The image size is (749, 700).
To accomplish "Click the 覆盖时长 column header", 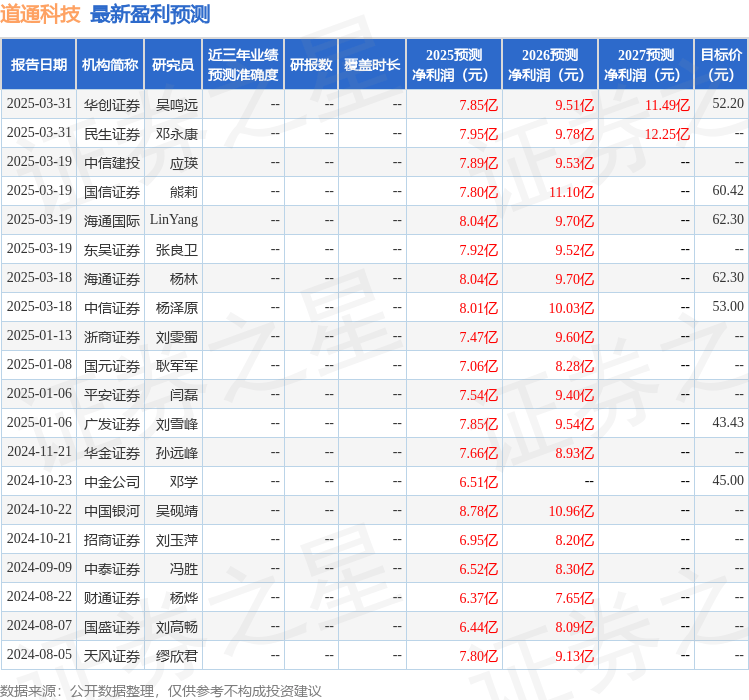I will click(372, 65).
